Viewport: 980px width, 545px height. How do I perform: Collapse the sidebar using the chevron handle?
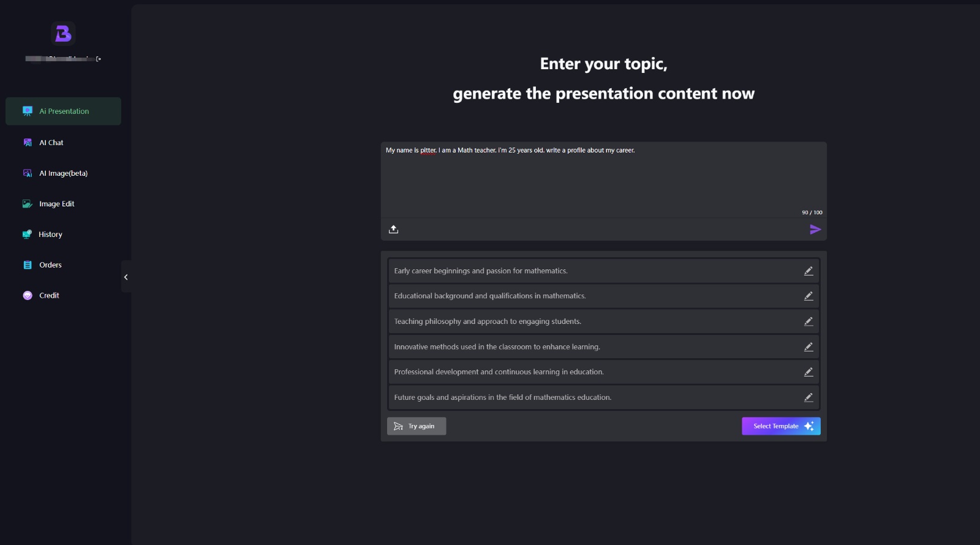click(126, 277)
